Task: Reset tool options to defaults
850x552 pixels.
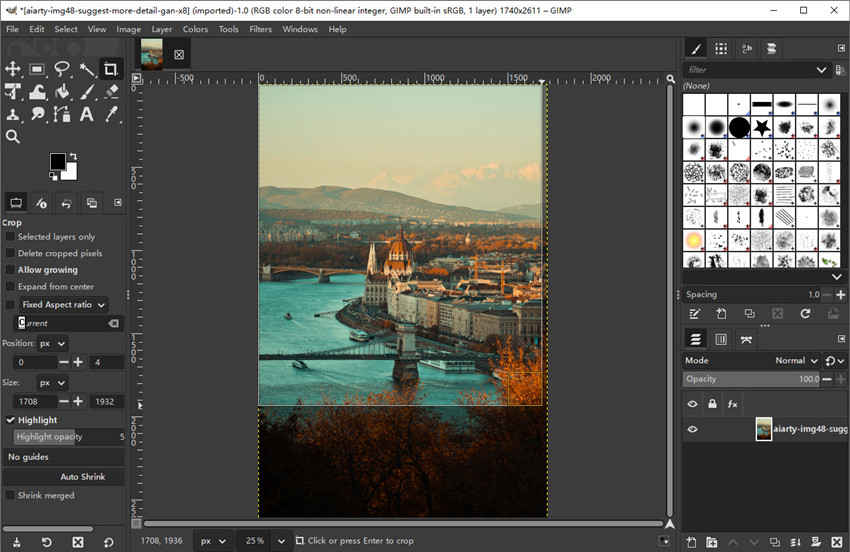Action: 108,542
